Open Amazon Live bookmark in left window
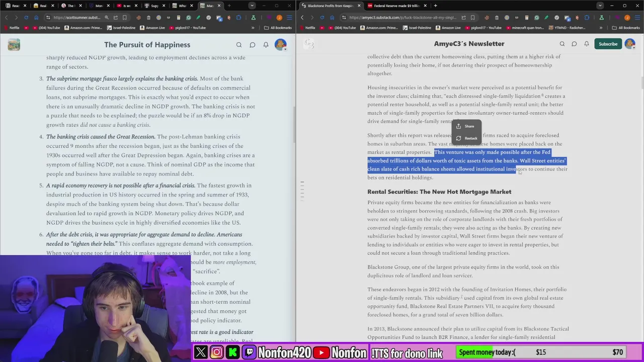This screenshot has width=644, height=362. (152, 28)
